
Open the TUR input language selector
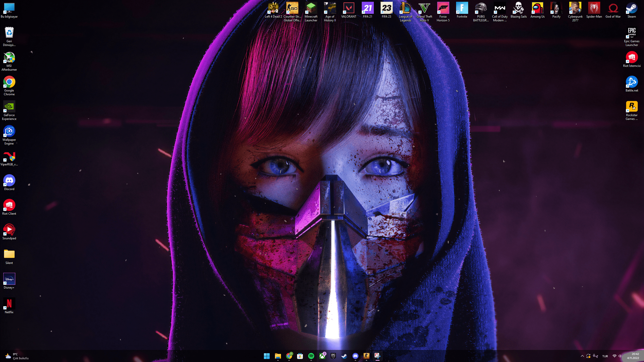[x=605, y=356]
